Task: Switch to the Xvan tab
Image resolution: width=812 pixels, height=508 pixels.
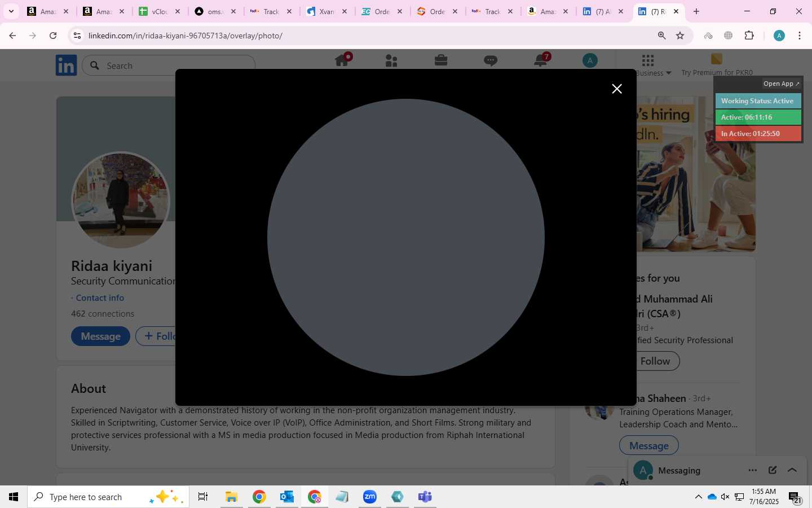Action: (x=327, y=11)
